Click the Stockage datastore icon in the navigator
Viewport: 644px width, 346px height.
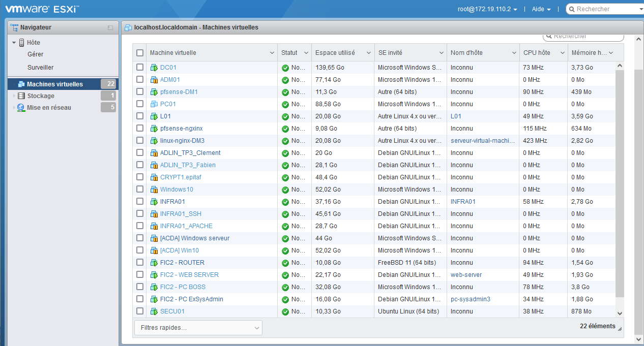click(x=21, y=96)
